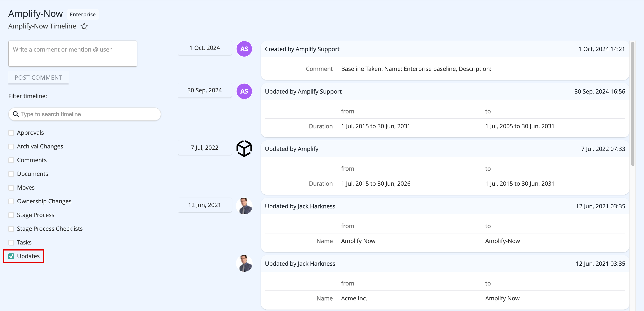Focus the comment text box
This screenshot has width=644, height=311.
73,53
